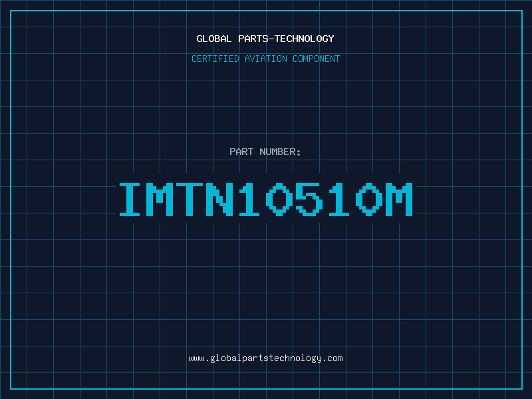Select the word COMPONENT in the subtitle
Viewport: 532px width, 399px height.
pos(317,59)
